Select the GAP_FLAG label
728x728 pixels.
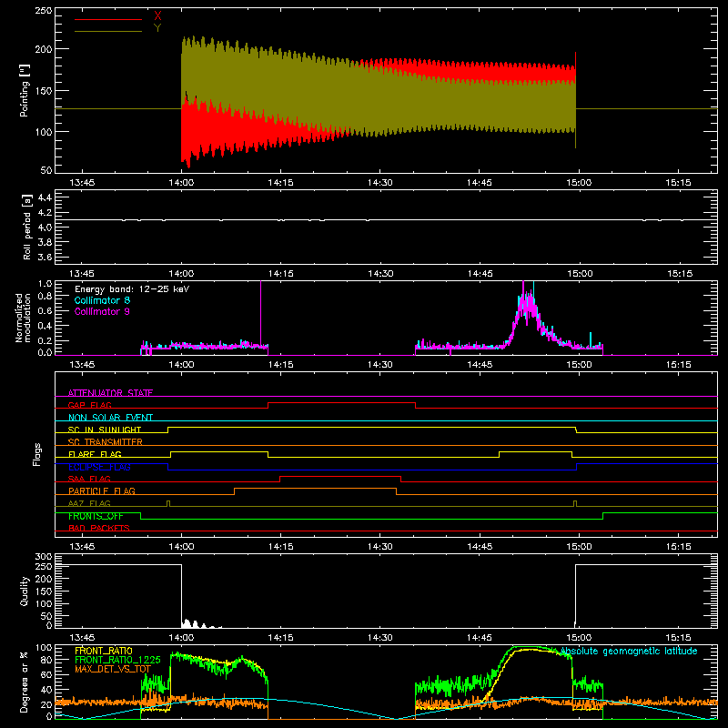(x=89, y=405)
